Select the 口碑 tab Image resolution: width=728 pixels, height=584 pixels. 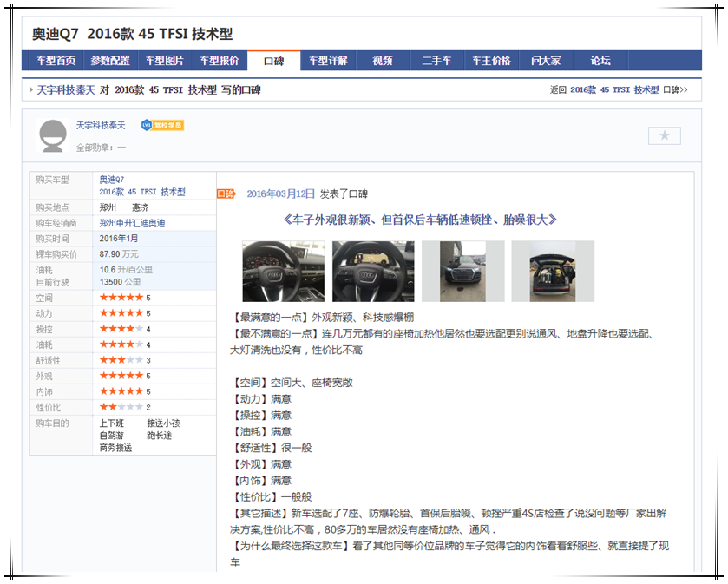tap(274, 61)
